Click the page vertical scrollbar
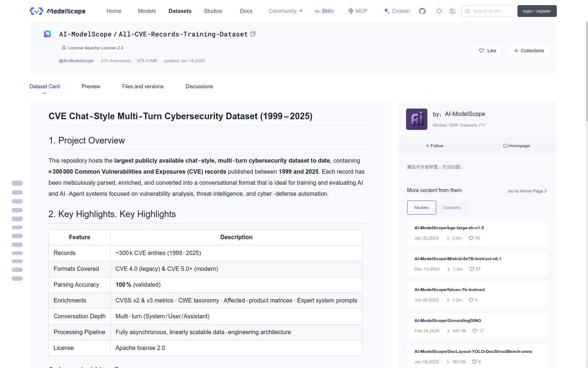 tap(587, 72)
